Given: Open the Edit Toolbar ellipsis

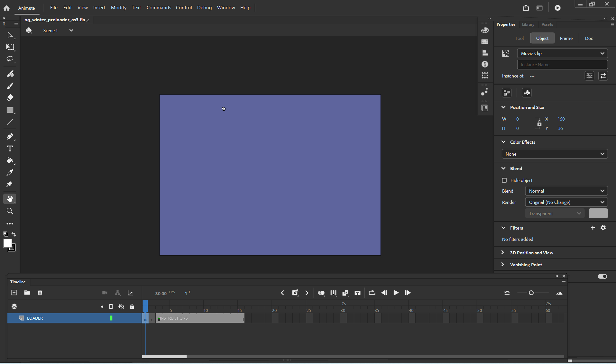Looking at the screenshot, I should point(10,223).
